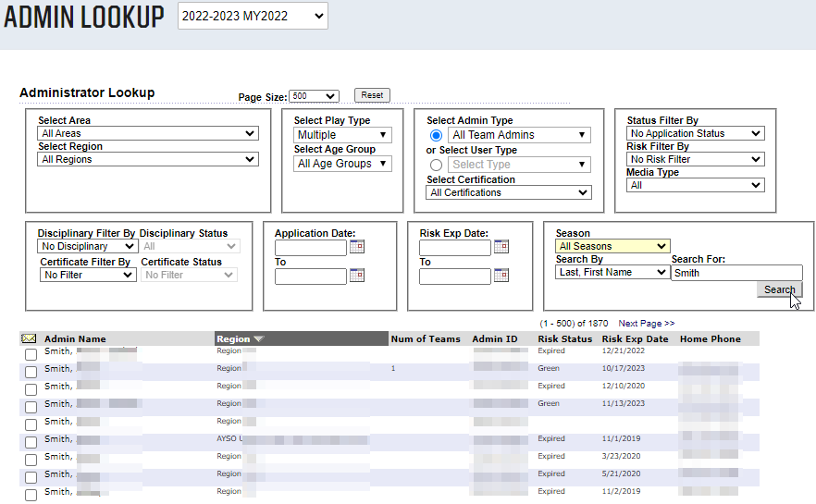Image resolution: width=816 pixels, height=504 pixels.
Task: Go to Next Page link
Action: tap(647, 324)
